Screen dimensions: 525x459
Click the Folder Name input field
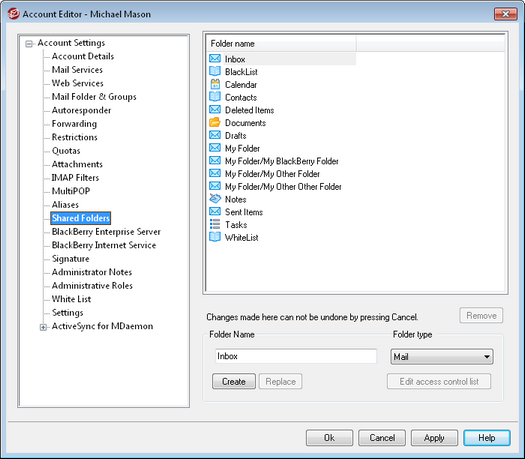[x=296, y=356]
